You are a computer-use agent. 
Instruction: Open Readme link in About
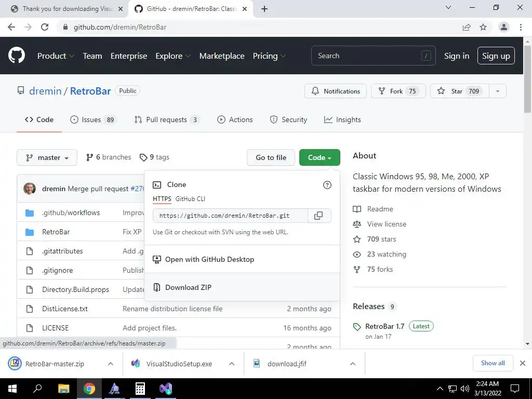(x=380, y=209)
